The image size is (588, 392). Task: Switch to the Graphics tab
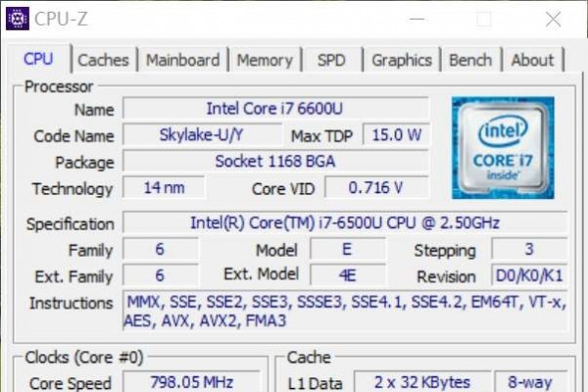402,60
